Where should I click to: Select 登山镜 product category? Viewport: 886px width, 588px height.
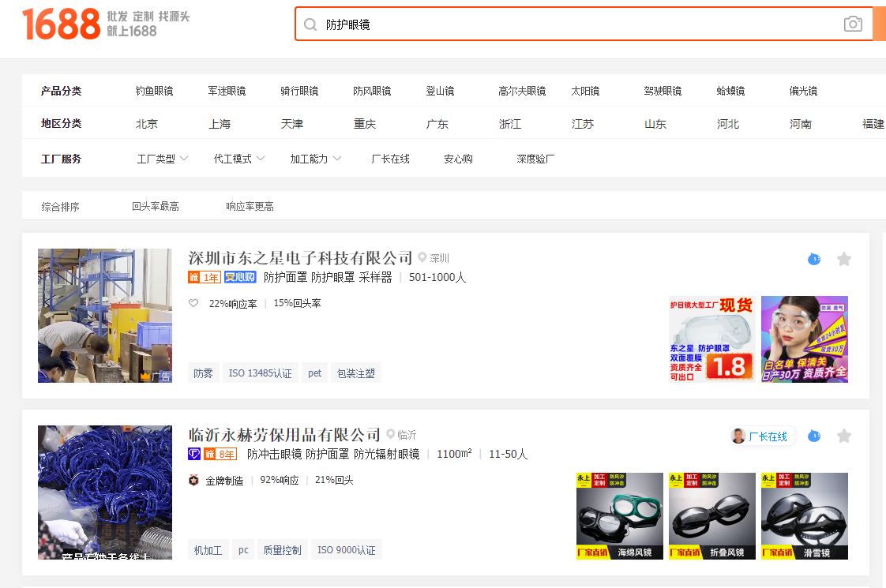(x=440, y=91)
